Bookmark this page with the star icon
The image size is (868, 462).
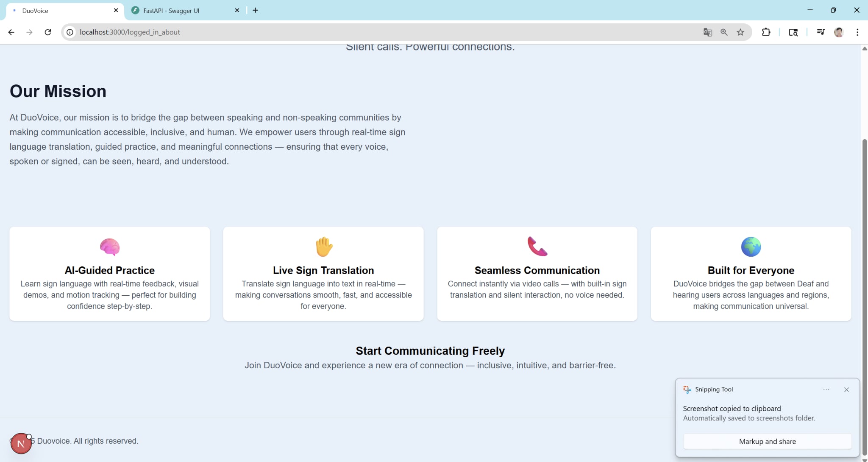click(x=740, y=32)
